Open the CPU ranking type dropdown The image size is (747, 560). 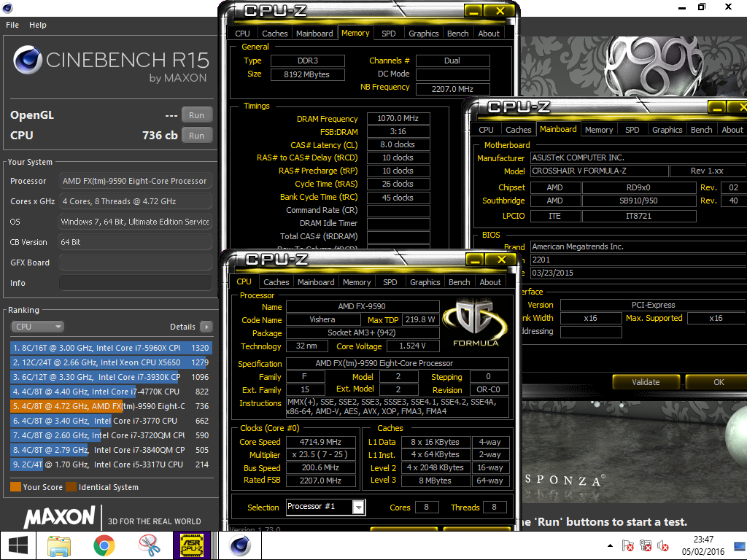click(38, 327)
